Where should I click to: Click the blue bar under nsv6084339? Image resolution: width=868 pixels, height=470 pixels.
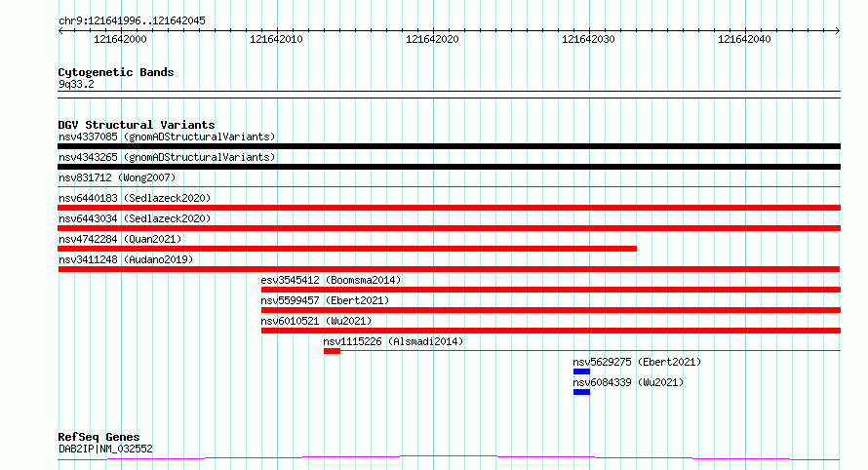coord(581,392)
